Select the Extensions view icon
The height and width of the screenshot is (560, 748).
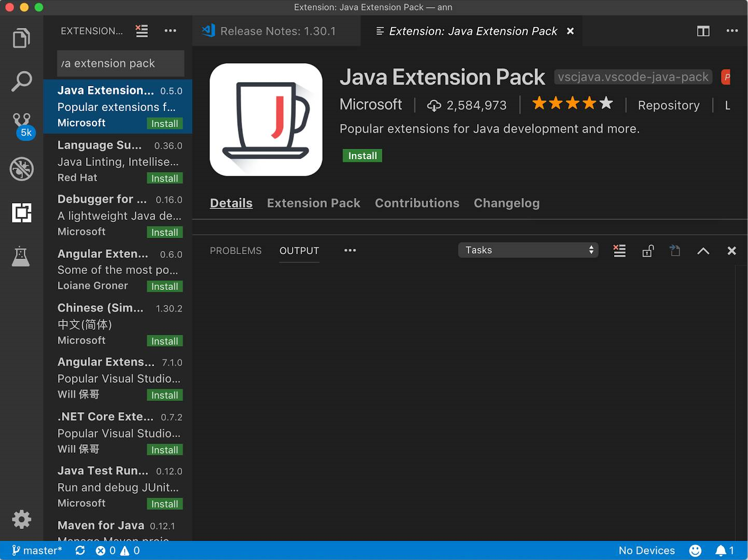21,213
